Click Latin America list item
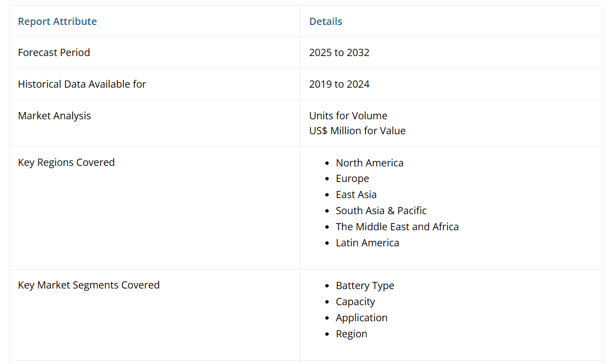 click(367, 243)
